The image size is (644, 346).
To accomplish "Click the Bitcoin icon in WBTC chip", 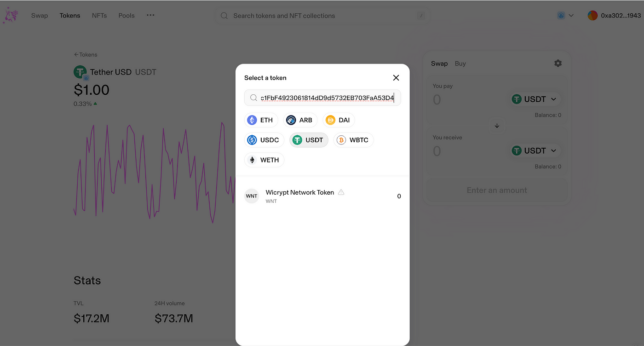I will click(341, 140).
